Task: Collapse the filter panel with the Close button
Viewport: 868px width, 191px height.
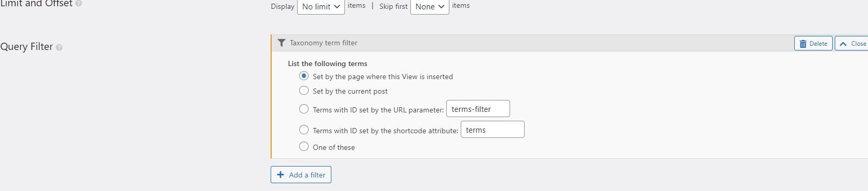Action: point(852,43)
